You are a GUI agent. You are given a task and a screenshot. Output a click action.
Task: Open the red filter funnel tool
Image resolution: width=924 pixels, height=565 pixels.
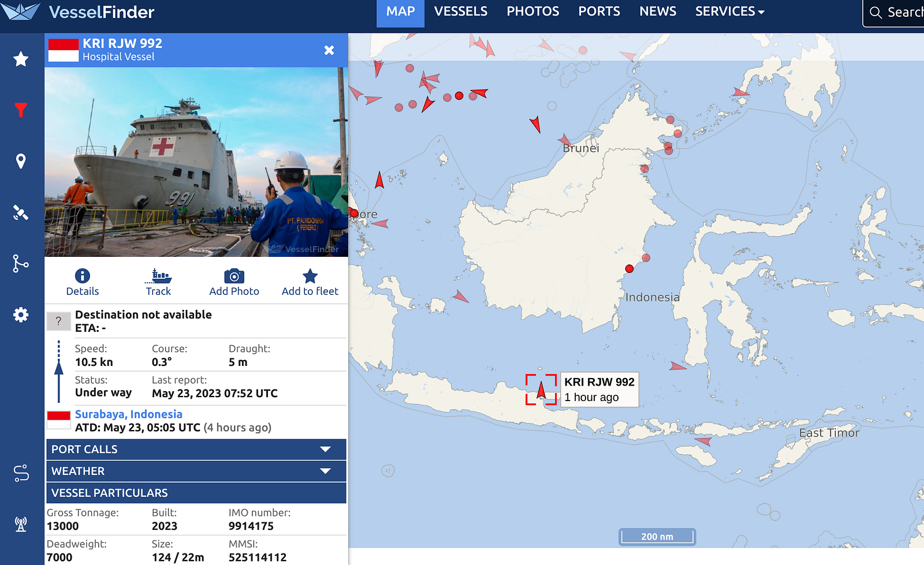click(x=21, y=110)
